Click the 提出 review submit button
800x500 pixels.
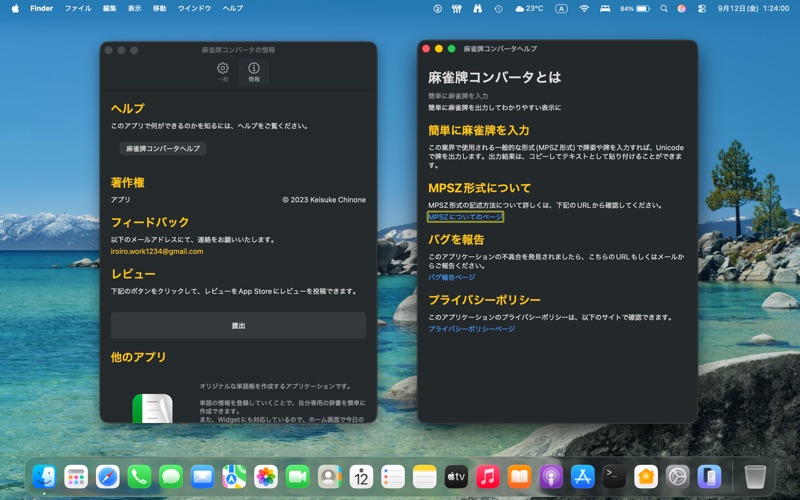[238, 326]
